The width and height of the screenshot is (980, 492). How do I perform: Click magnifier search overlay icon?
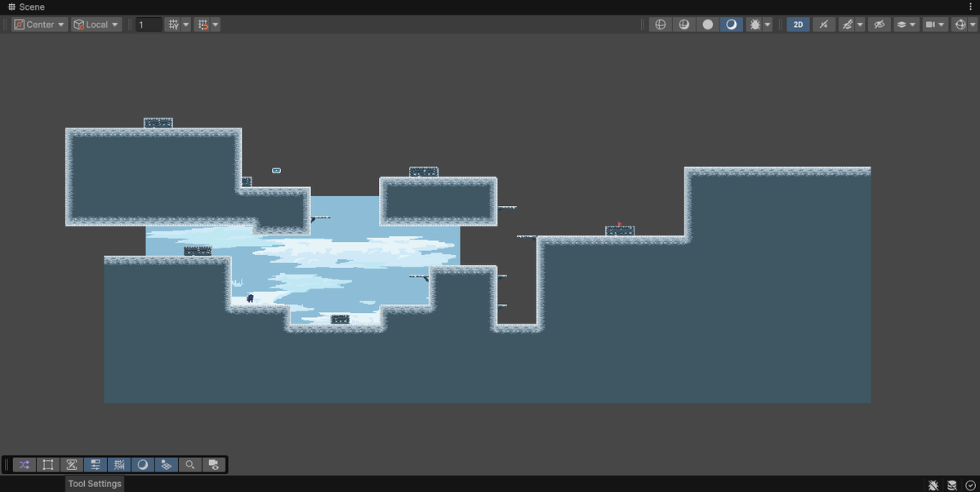pos(190,464)
